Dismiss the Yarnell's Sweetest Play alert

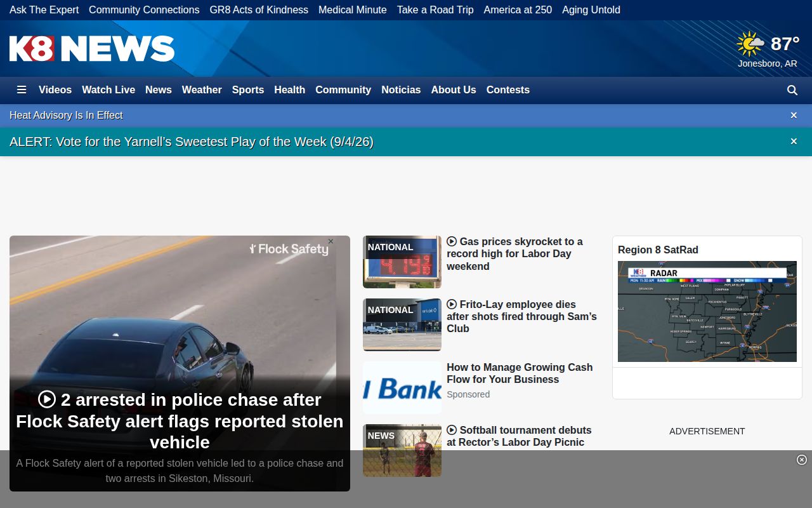pyautogui.click(x=794, y=142)
